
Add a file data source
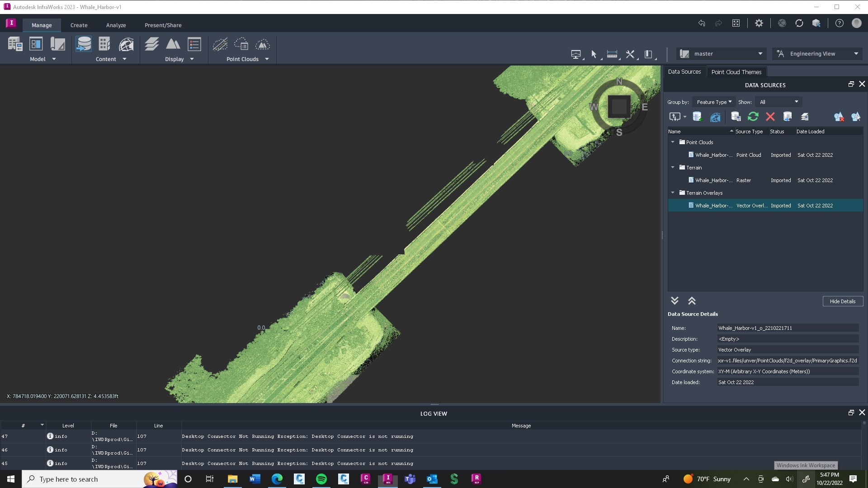(697, 117)
